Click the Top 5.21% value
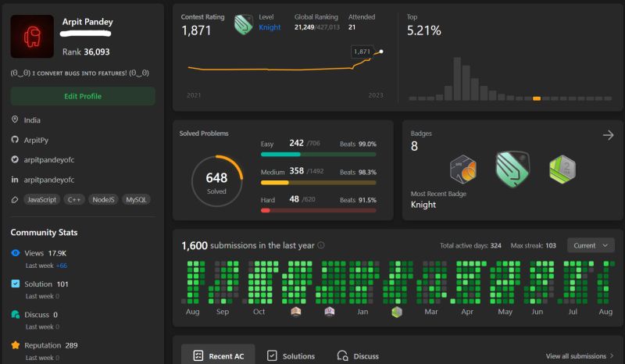 click(423, 30)
